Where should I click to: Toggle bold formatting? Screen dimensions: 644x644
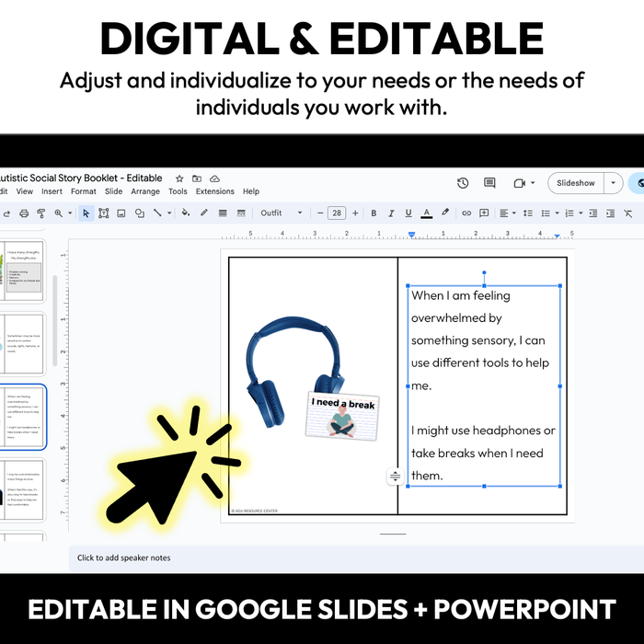coord(374,213)
